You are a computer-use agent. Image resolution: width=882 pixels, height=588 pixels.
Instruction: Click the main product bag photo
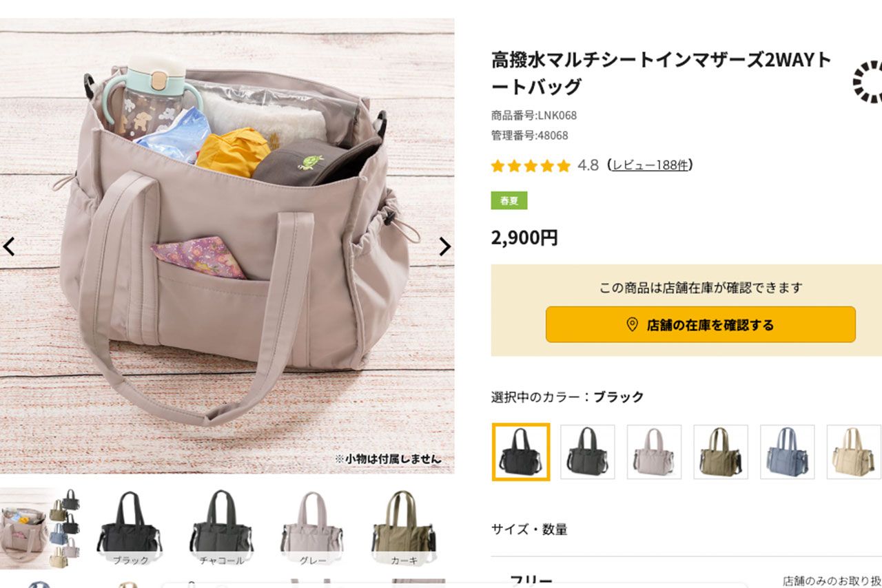coord(227,246)
